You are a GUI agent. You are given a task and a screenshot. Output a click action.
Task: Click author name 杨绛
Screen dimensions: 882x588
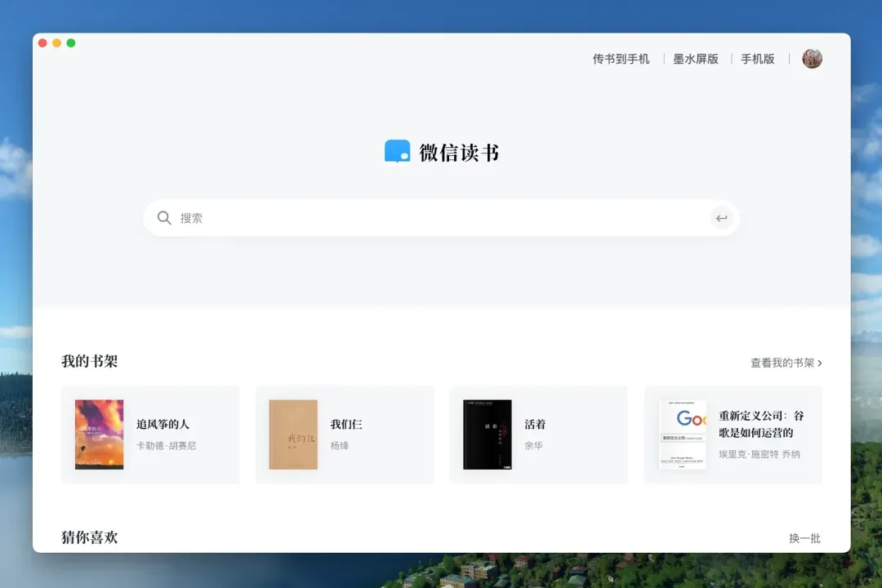point(339,446)
